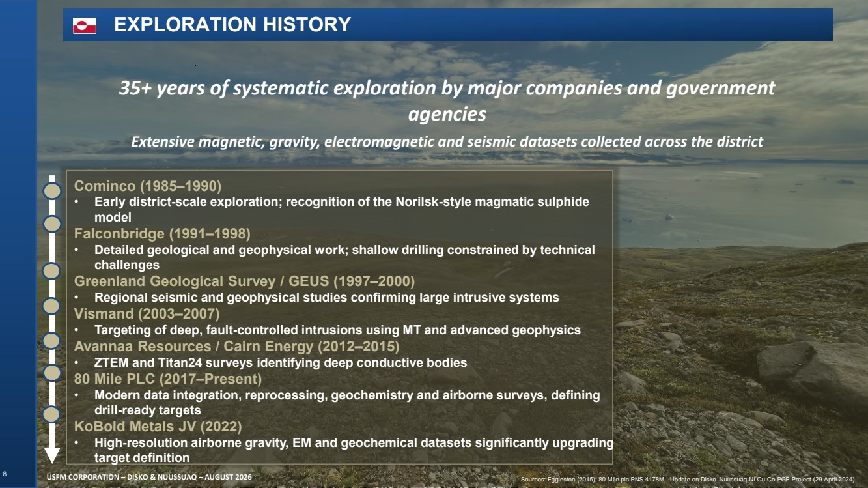This screenshot has height=488, width=868.
Task: Select the bullet "Modern data integration, reprocessing"
Action: coord(347,403)
